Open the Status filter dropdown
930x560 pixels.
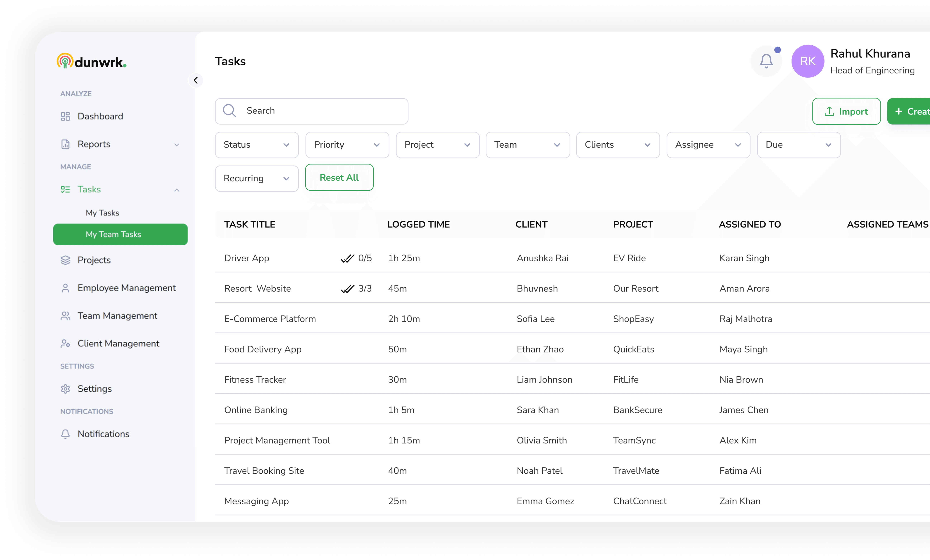pos(256,145)
